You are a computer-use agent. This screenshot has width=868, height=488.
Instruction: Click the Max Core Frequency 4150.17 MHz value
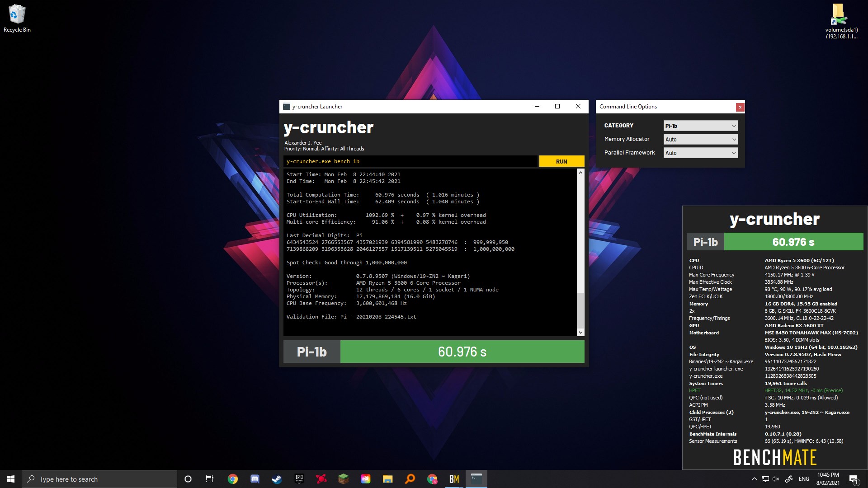[x=789, y=275]
